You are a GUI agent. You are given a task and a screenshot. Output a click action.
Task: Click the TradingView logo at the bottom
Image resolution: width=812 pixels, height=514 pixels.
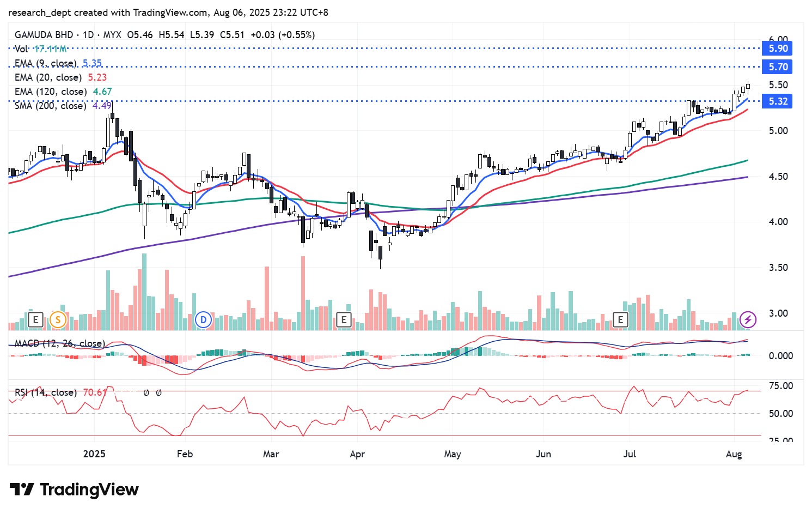coord(74,489)
